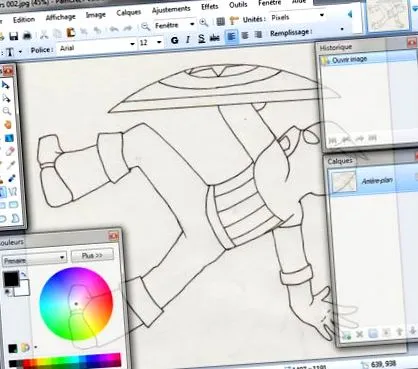This screenshot has width=418, height=369.
Task: Click the Copy icon in the toolbar
Action: (57, 34)
